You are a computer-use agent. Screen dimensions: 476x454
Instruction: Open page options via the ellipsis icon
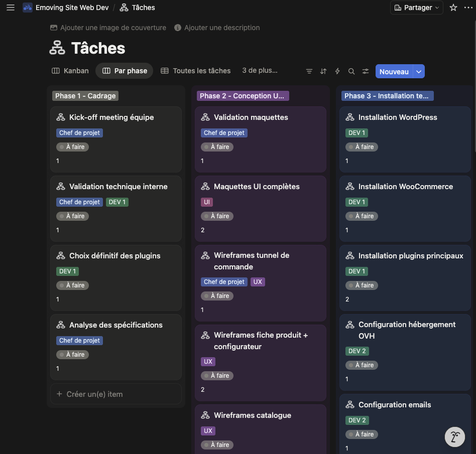(x=468, y=8)
